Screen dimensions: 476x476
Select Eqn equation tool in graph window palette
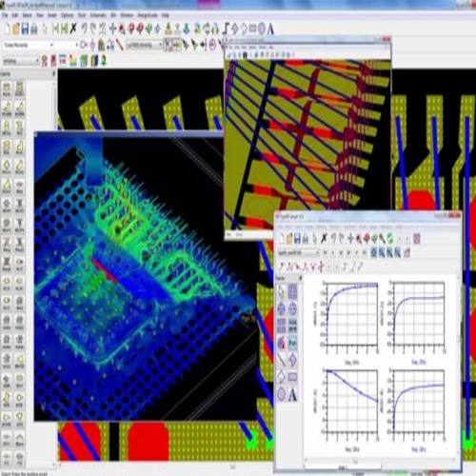click(292, 343)
